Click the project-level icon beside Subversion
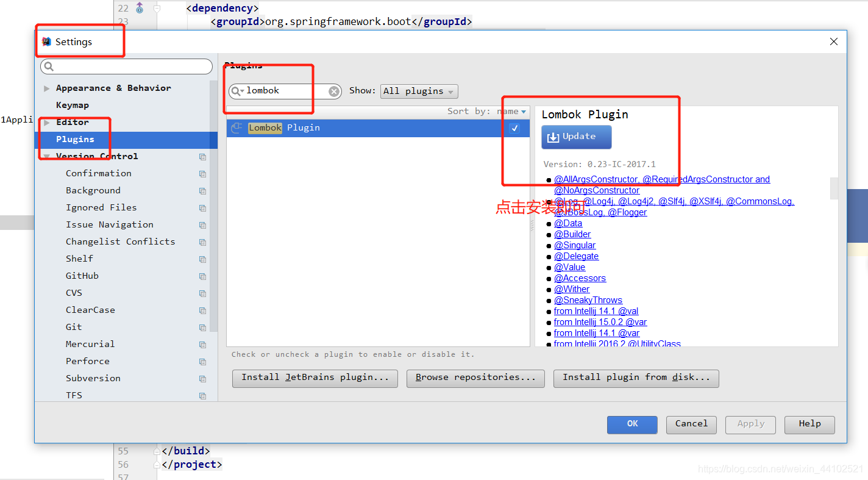 (x=202, y=379)
